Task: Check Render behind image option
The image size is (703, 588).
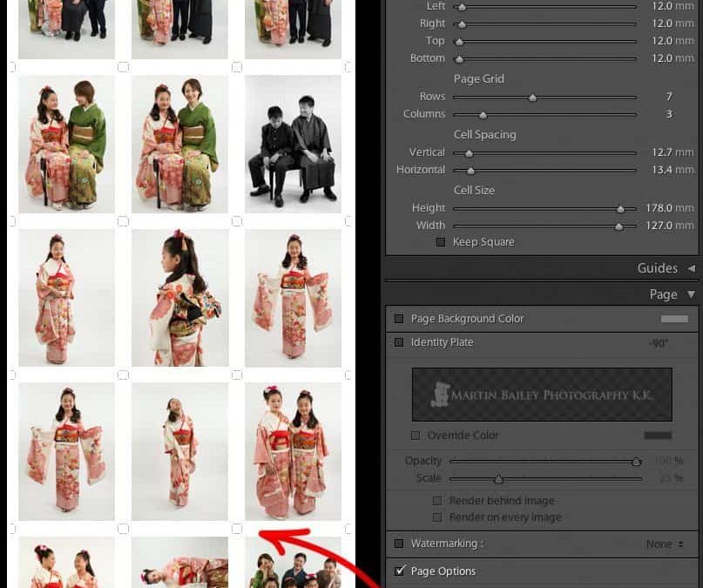Action: pyautogui.click(x=437, y=501)
